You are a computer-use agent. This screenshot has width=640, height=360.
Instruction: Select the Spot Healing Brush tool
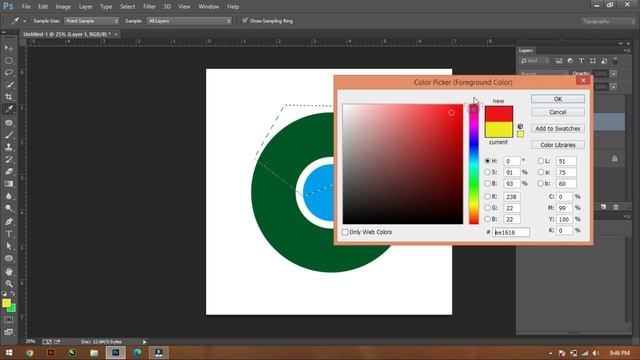tap(9, 123)
